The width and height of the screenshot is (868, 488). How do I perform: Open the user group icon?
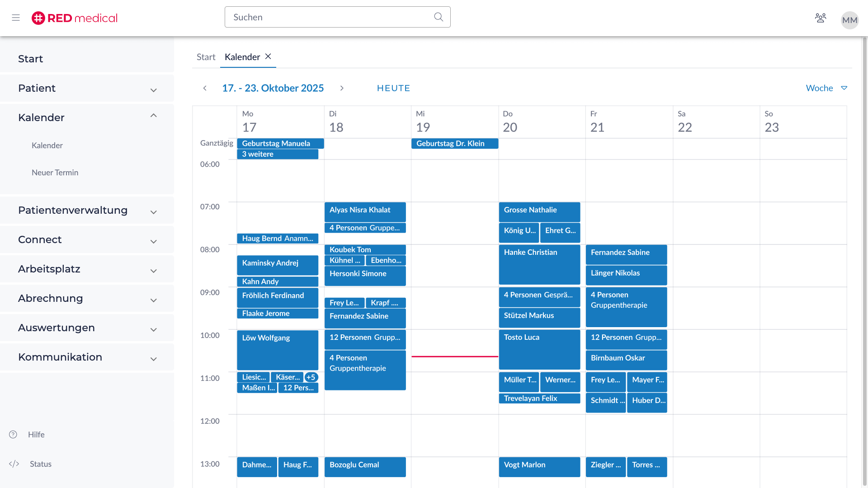tap(820, 18)
